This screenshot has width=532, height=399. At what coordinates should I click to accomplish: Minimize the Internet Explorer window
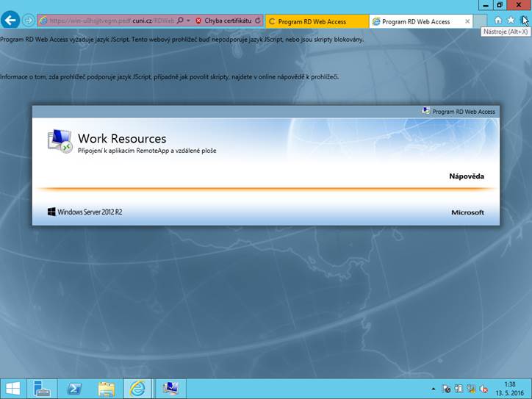click(486, 5)
